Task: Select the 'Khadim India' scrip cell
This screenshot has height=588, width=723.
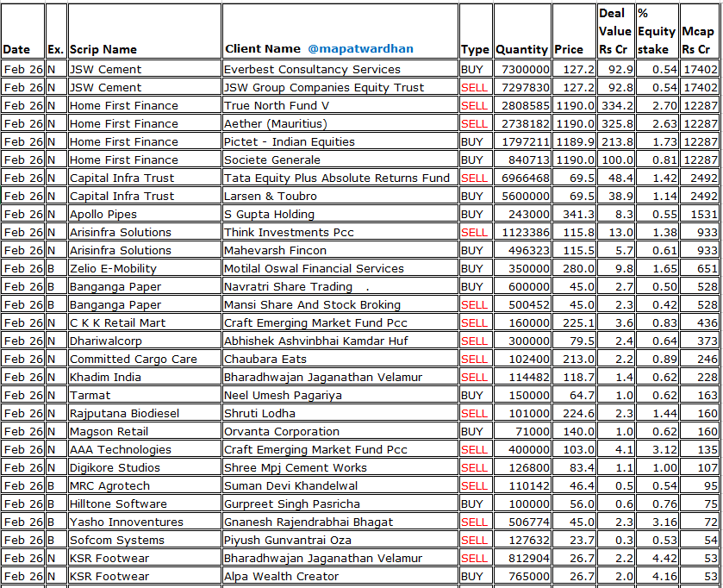Action: [144, 377]
